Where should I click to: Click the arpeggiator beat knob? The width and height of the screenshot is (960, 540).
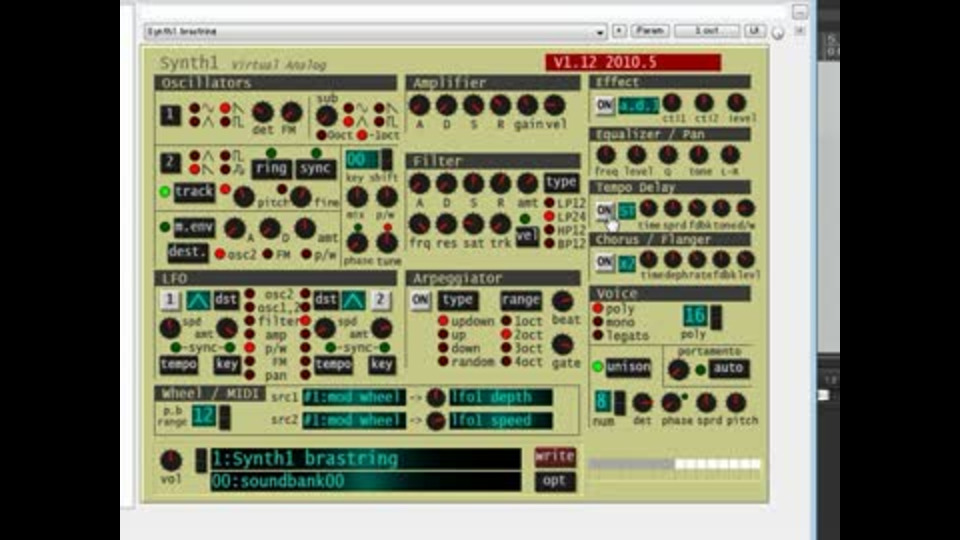coord(562,301)
